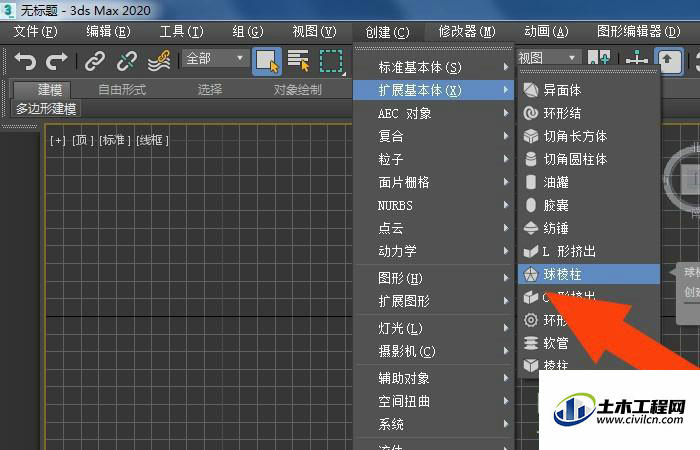
Task: Switch to the 自由形式 ribbon tab
Action: pos(122,90)
